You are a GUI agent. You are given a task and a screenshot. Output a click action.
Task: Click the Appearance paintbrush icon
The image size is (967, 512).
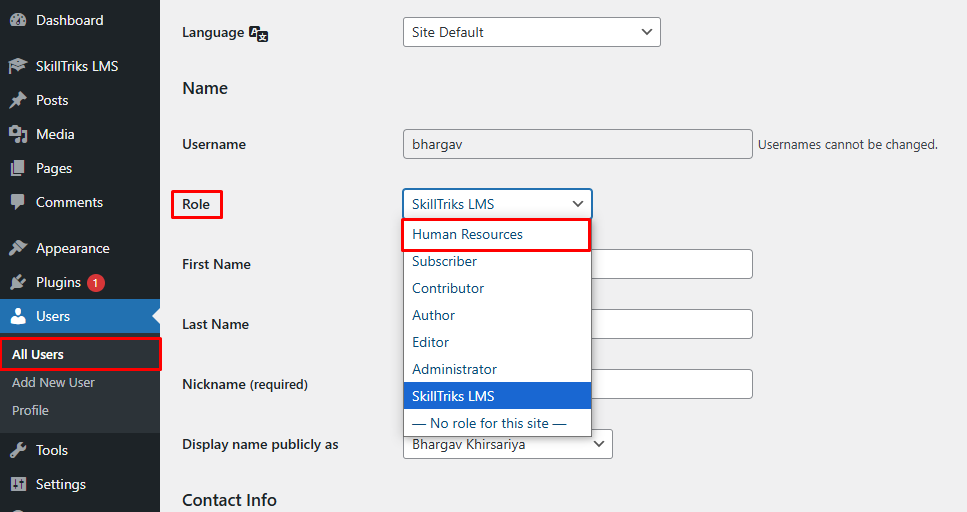click(x=18, y=248)
